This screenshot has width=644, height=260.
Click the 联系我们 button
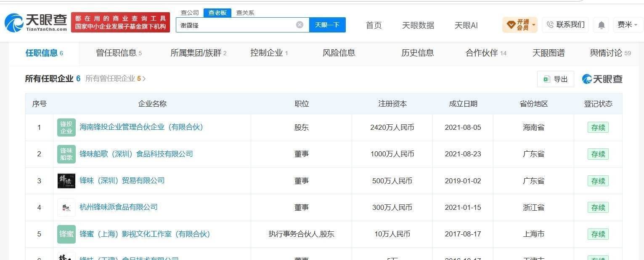coord(565,25)
